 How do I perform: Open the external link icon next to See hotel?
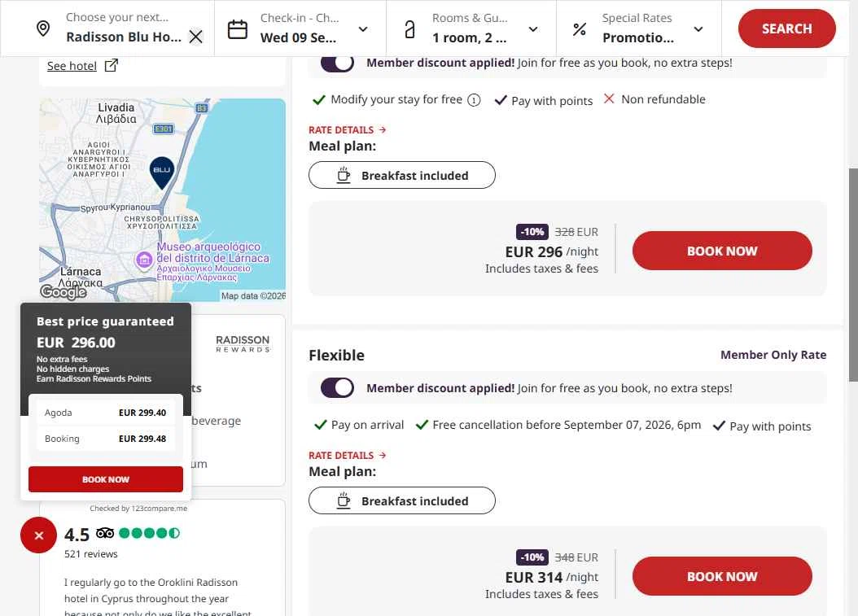pos(111,66)
